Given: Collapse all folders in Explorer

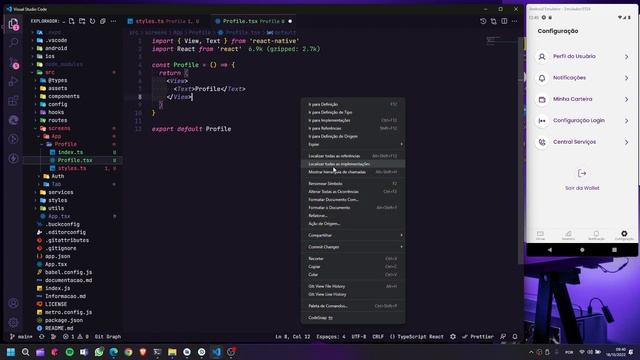Looking at the screenshot, I should coord(103,21).
